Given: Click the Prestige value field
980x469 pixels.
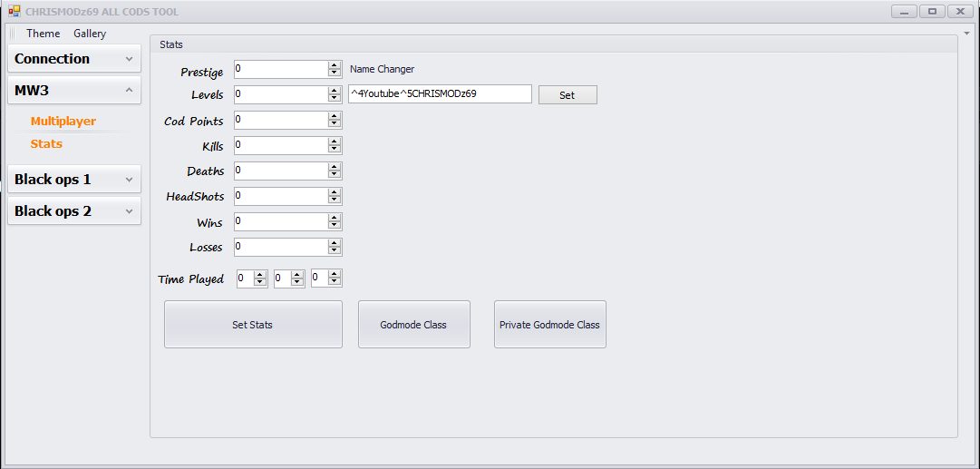Looking at the screenshot, I should click(x=281, y=70).
